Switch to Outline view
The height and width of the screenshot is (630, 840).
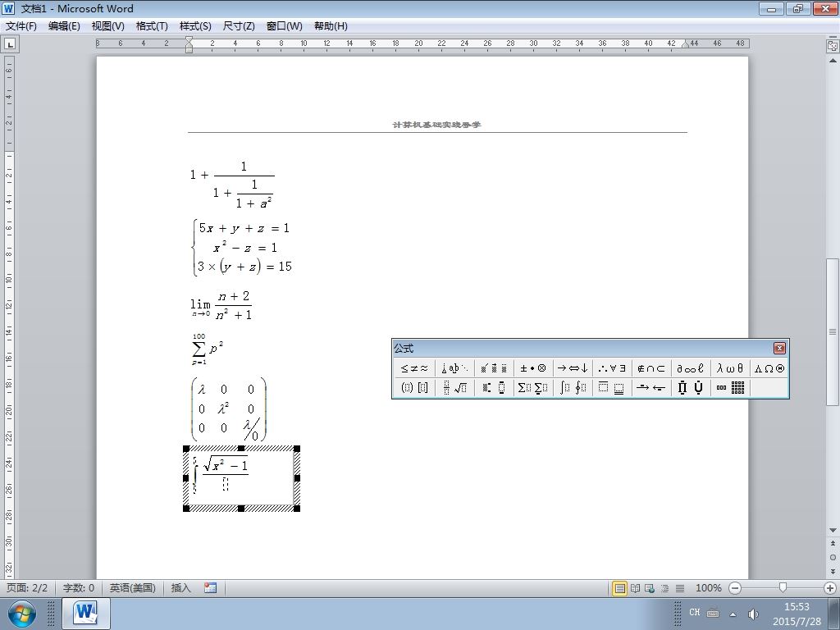tap(664, 588)
